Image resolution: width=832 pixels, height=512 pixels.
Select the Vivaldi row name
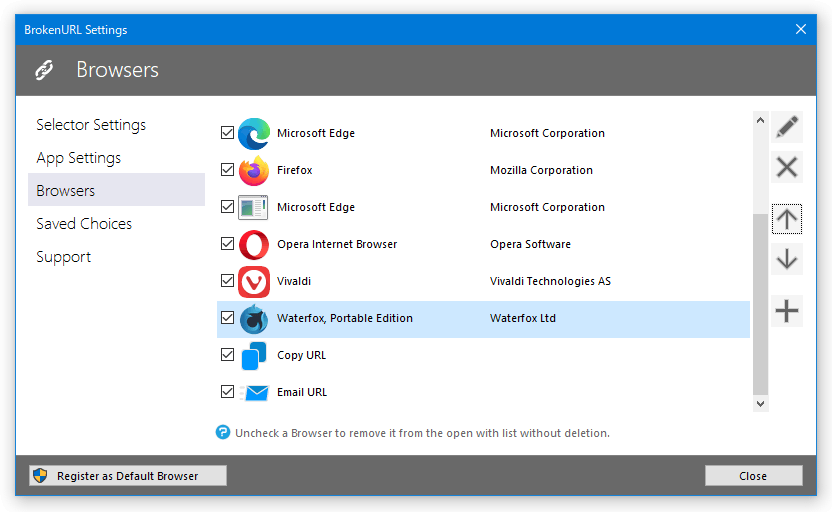coord(294,281)
